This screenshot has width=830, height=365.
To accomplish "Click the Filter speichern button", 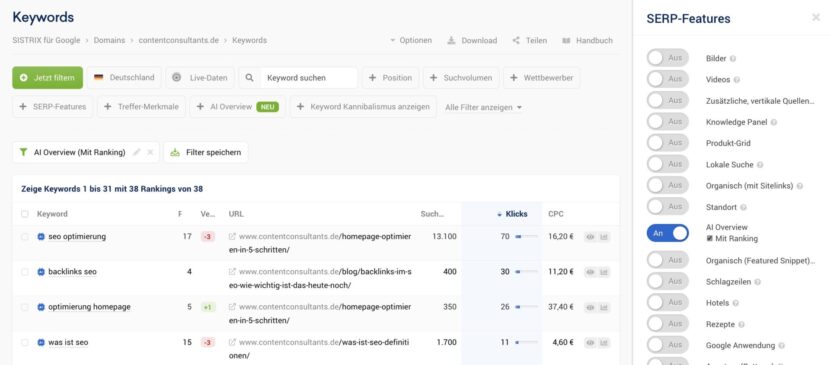I will coord(206,152).
